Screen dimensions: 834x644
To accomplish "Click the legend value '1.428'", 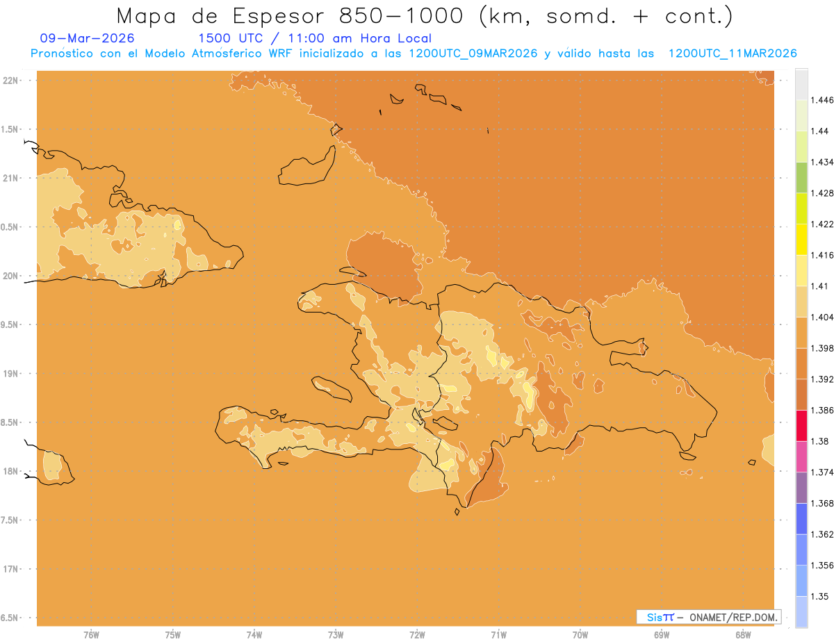I will [x=822, y=193].
